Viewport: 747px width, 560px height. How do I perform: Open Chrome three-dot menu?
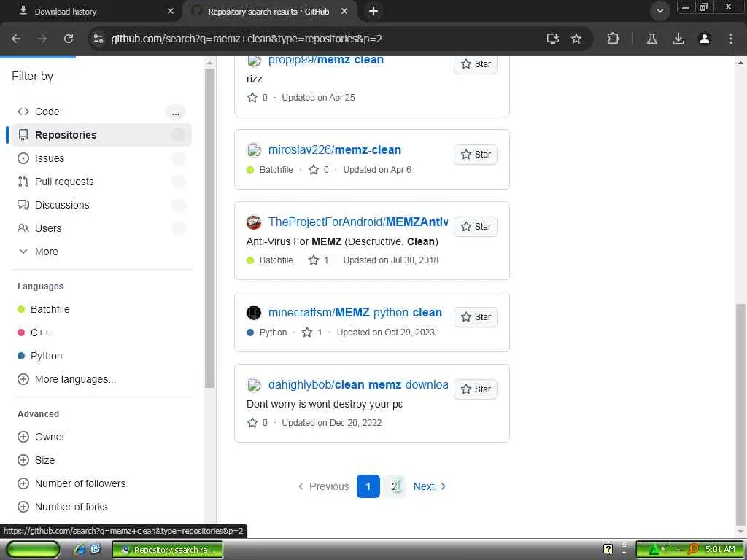[731, 39]
